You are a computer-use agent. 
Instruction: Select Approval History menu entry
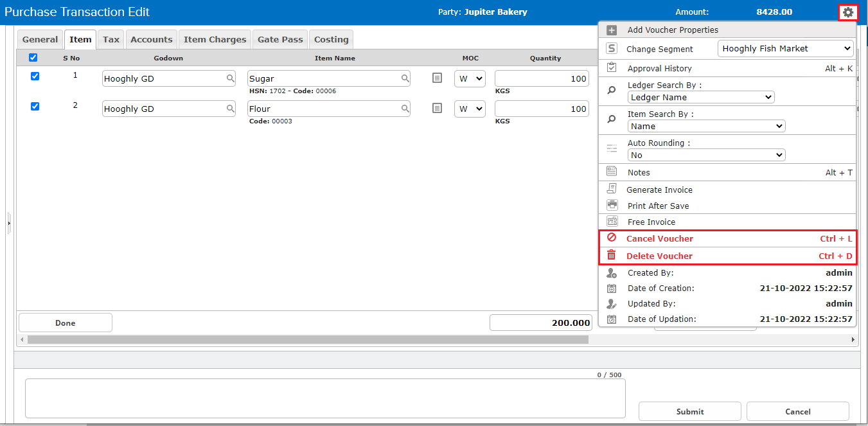[x=659, y=69]
